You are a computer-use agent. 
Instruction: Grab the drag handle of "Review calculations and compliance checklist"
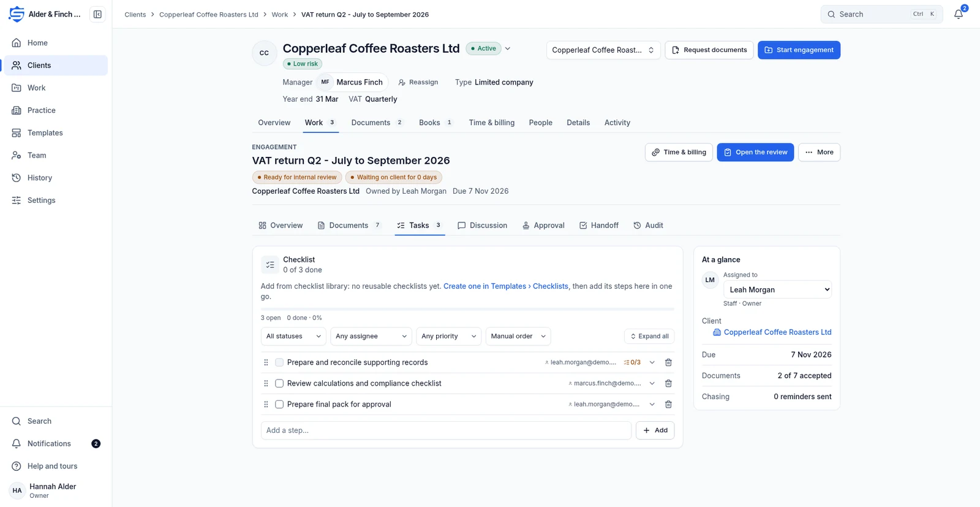266,383
